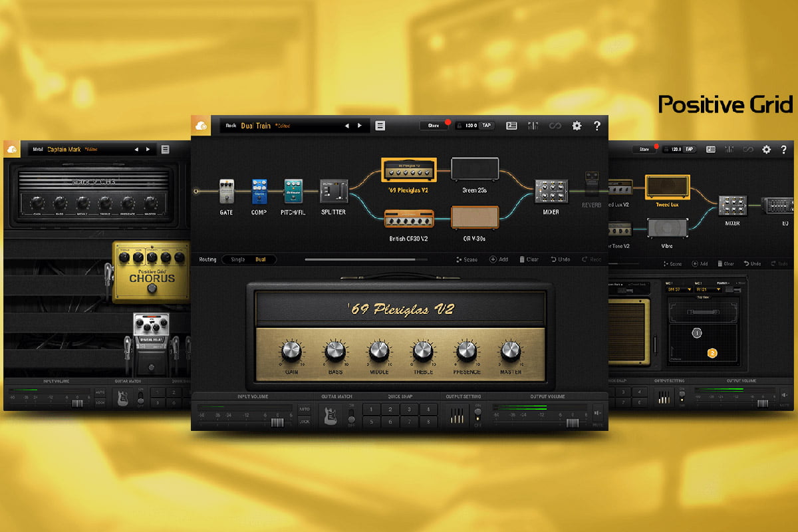Open ToneCloud in the Captain Mark window
The image size is (798, 532).
pos(13,149)
